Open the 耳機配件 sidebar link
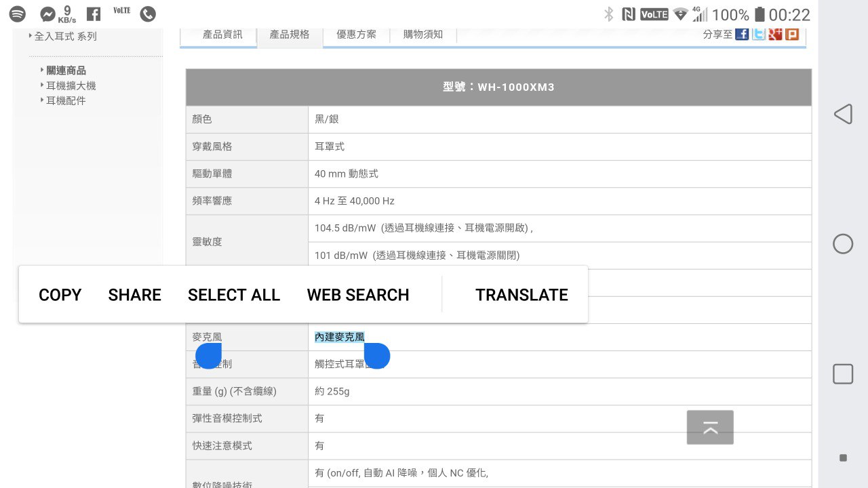This screenshot has width=868, height=488. click(66, 100)
